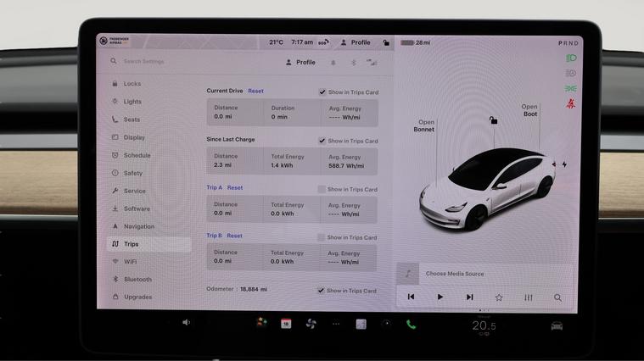Click the lock icon in status bar
644x361 pixels.
386,42
